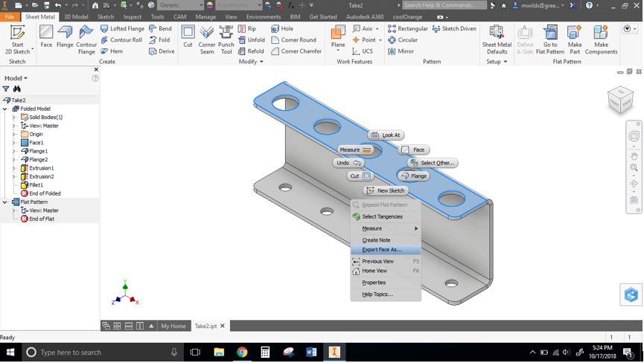Open Sheet Metal Defaults
644x363 pixels.
click(x=497, y=39)
